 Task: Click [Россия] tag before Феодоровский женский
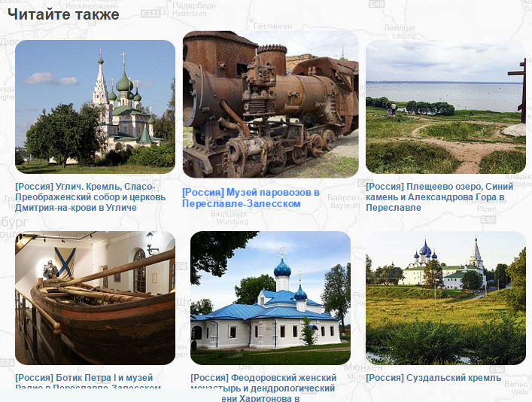pyautogui.click(x=210, y=378)
